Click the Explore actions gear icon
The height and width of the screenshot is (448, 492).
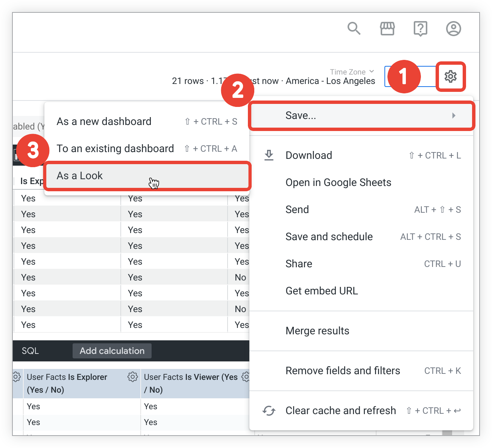point(450,76)
